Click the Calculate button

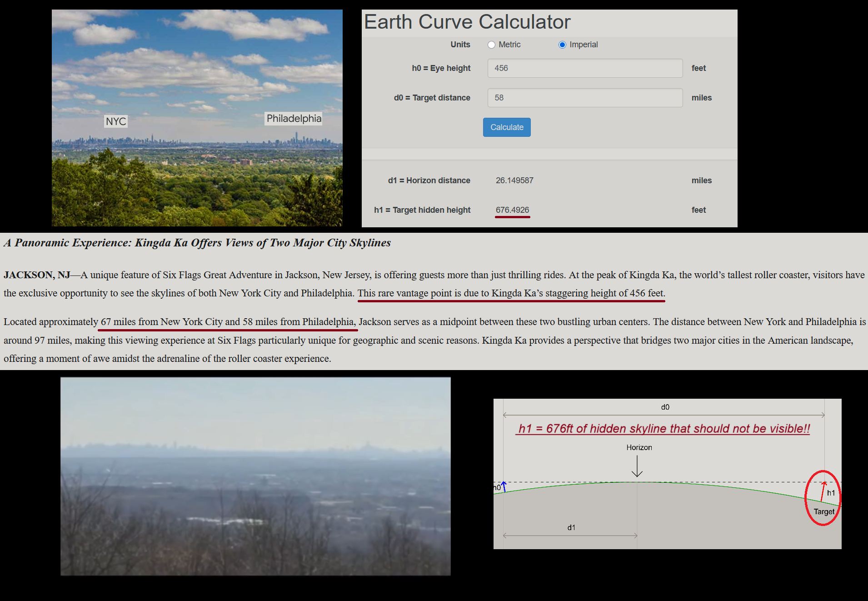click(507, 127)
